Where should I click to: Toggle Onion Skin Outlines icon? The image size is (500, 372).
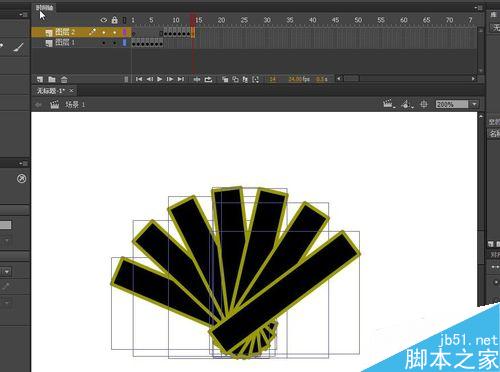tap(236, 79)
